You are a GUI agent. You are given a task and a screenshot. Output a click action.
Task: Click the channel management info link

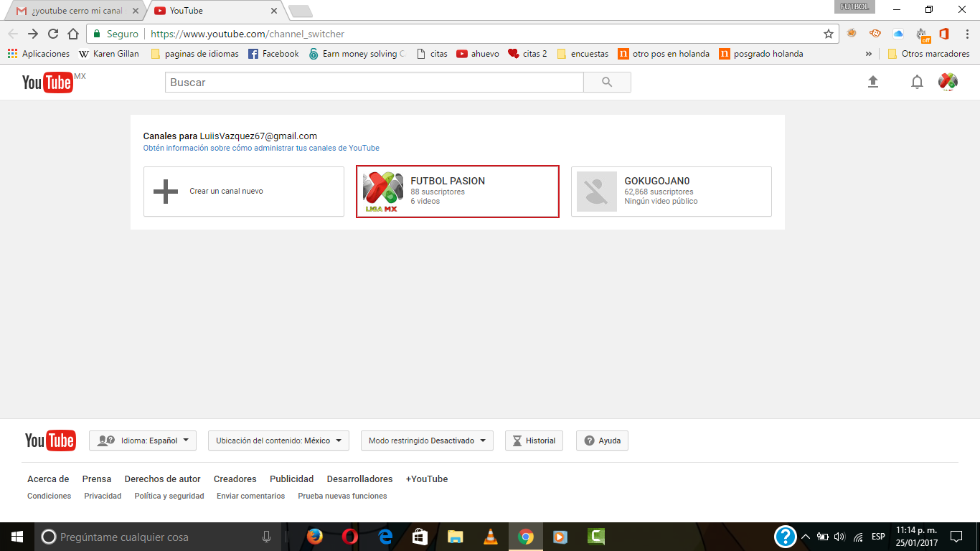[x=261, y=148]
